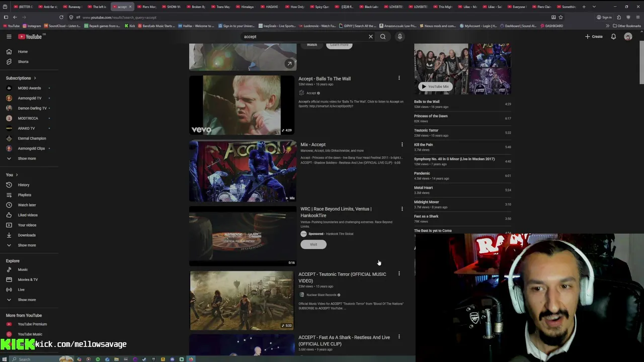
Task: Open Movies & TV under Explore
Action: [28, 280]
